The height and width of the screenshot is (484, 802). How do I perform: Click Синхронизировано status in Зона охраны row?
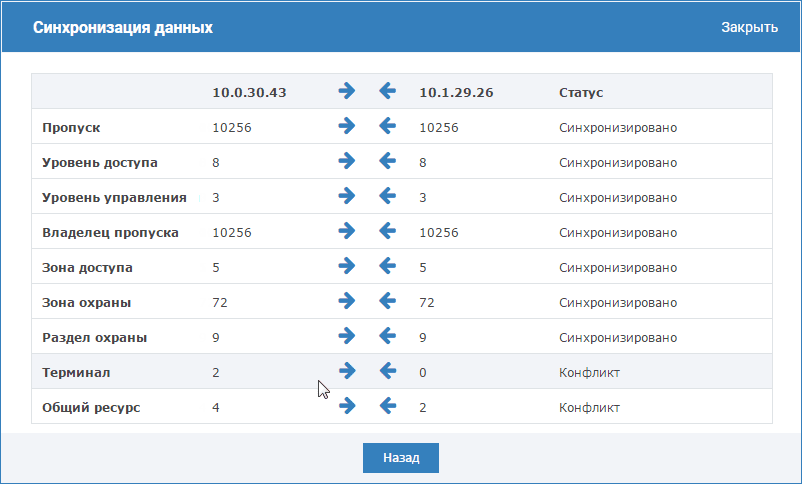618,303
